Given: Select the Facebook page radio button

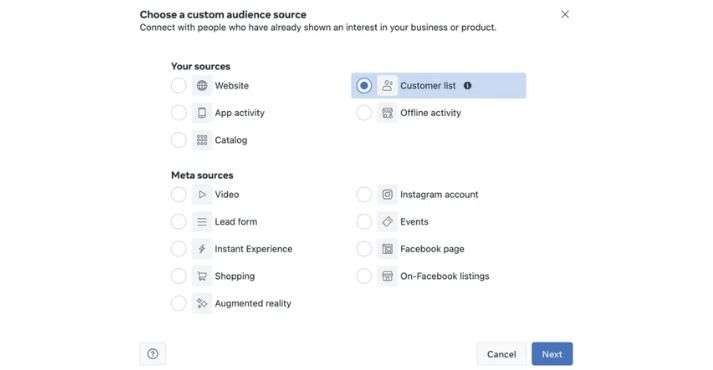Looking at the screenshot, I should (x=364, y=249).
